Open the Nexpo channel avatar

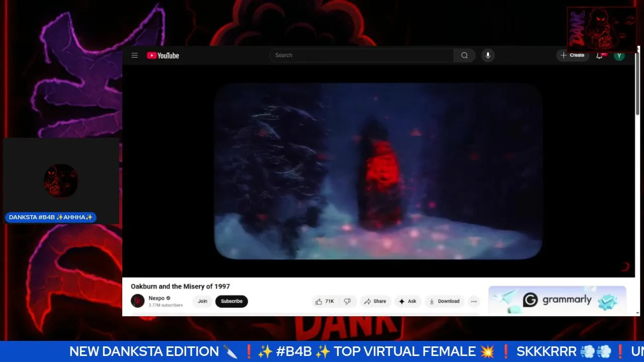137,301
